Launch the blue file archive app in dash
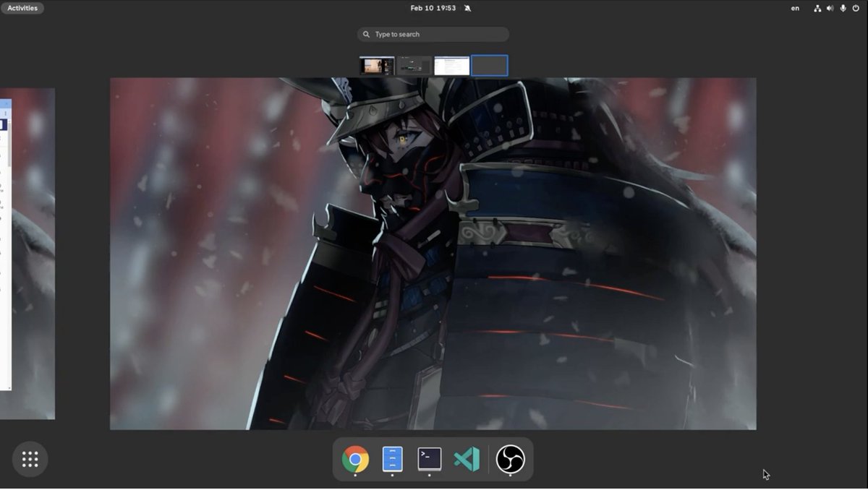Image resolution: width=868 pixels, height=490 pixels. click(x=392, y=459)
